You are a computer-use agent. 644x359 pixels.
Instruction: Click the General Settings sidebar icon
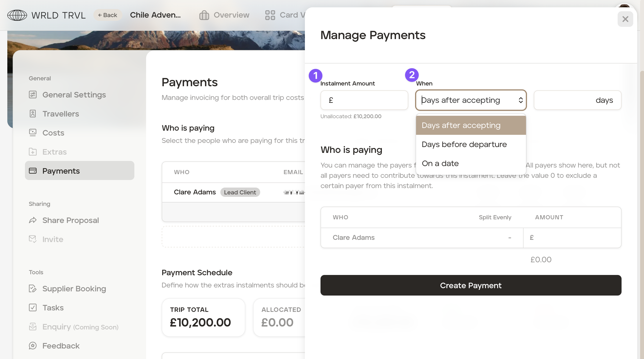click(33, 95)
